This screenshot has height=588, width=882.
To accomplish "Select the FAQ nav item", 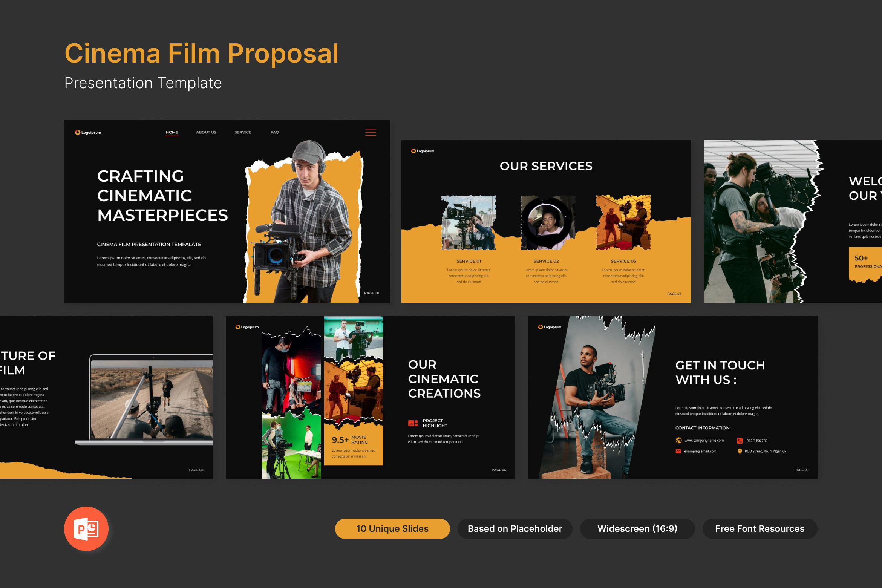I will (275, 132).
